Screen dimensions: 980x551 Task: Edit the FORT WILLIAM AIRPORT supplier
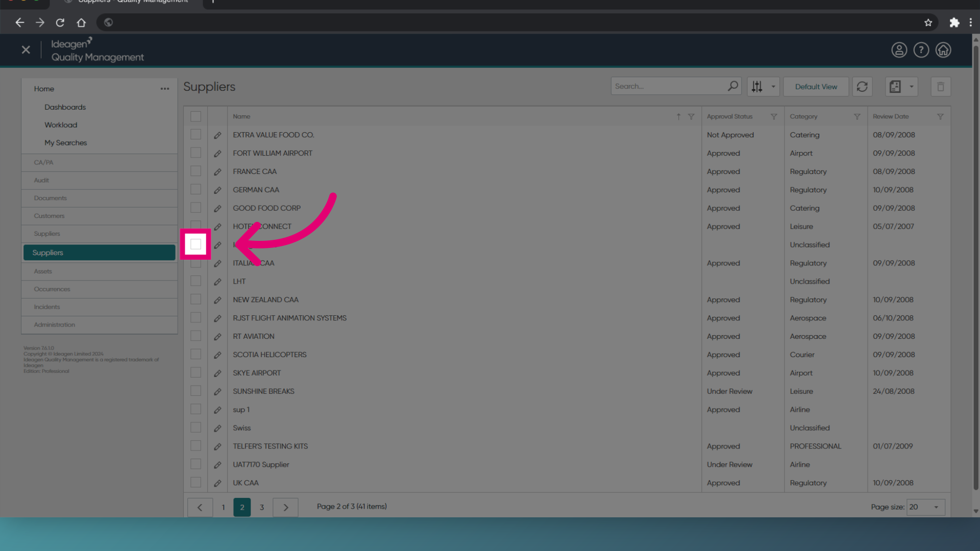(x=217, y=154)
